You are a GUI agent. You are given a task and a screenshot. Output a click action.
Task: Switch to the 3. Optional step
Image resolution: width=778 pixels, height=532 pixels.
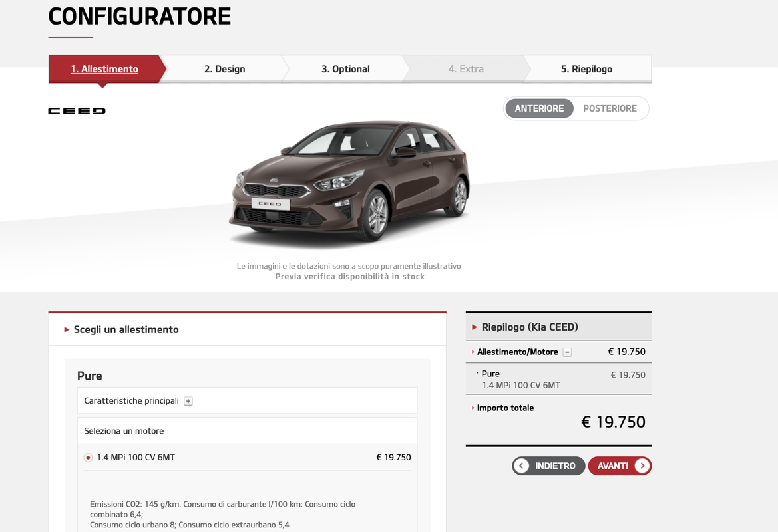[345, 69]
